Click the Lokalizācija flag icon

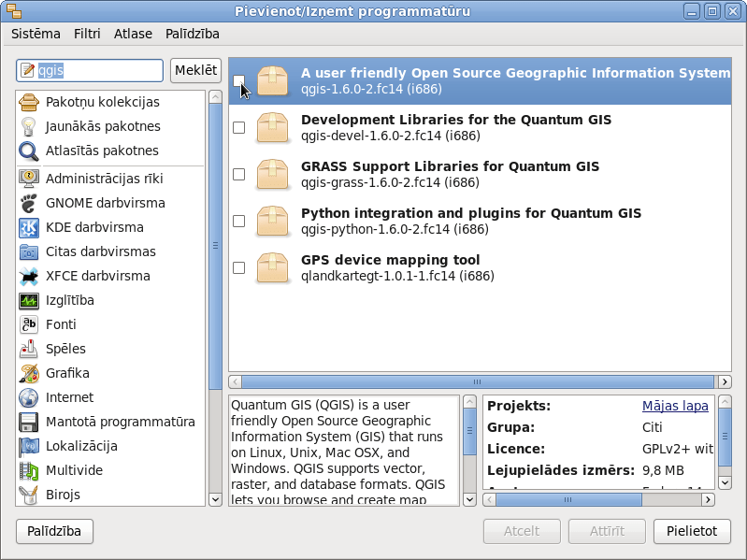tap(29, 446)
